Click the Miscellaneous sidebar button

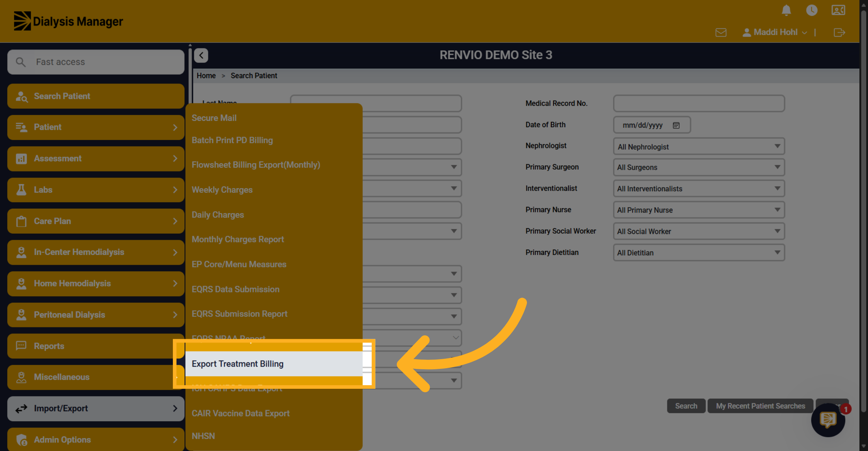tap(96, 377)
